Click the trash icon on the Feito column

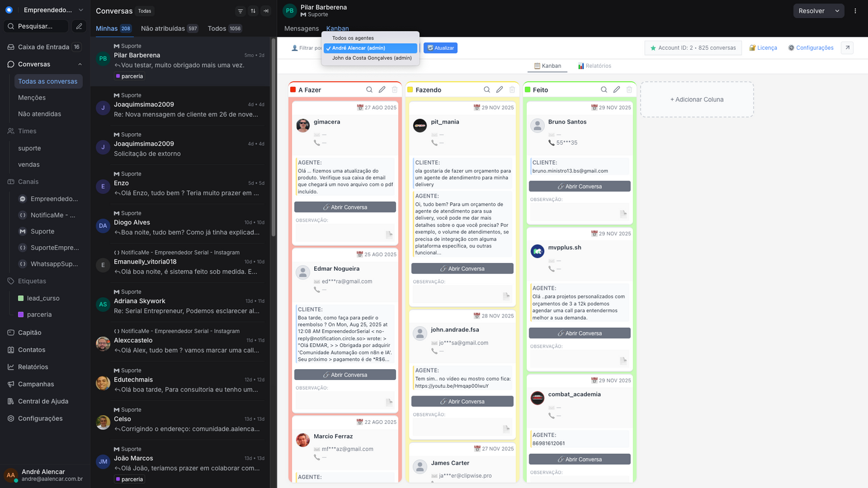click(629, 89)
